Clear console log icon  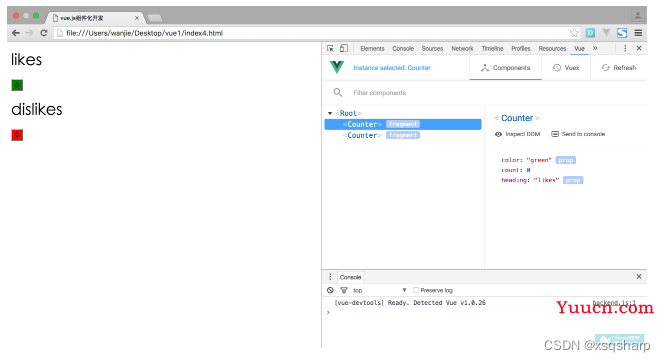click(x=330, y=290)
